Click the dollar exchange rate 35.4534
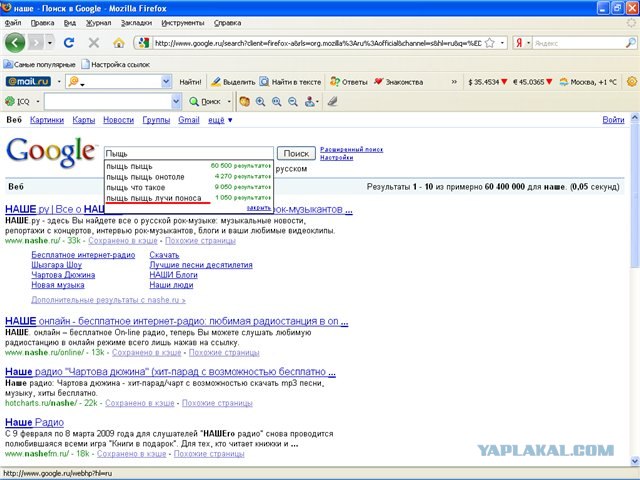Viewport: 640px width, 480px height. point(488,82)
